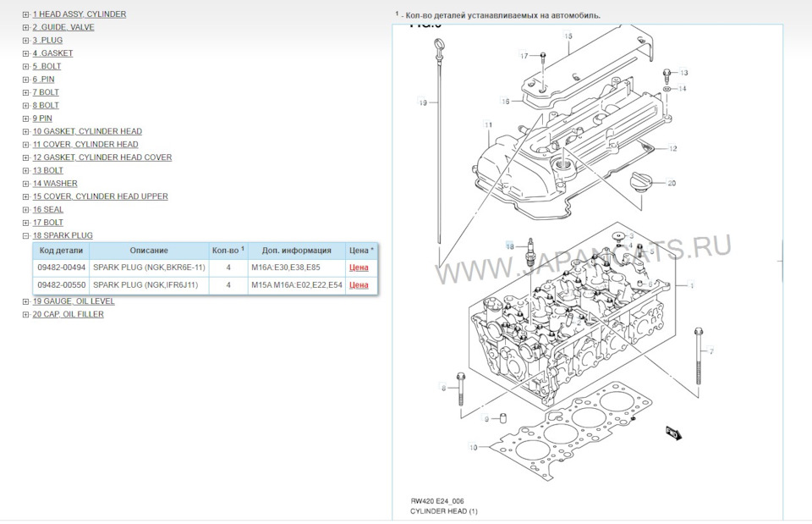The image size is (812, 524).
Task: Expand the 4 GASKET node
Action: (25, 53)
